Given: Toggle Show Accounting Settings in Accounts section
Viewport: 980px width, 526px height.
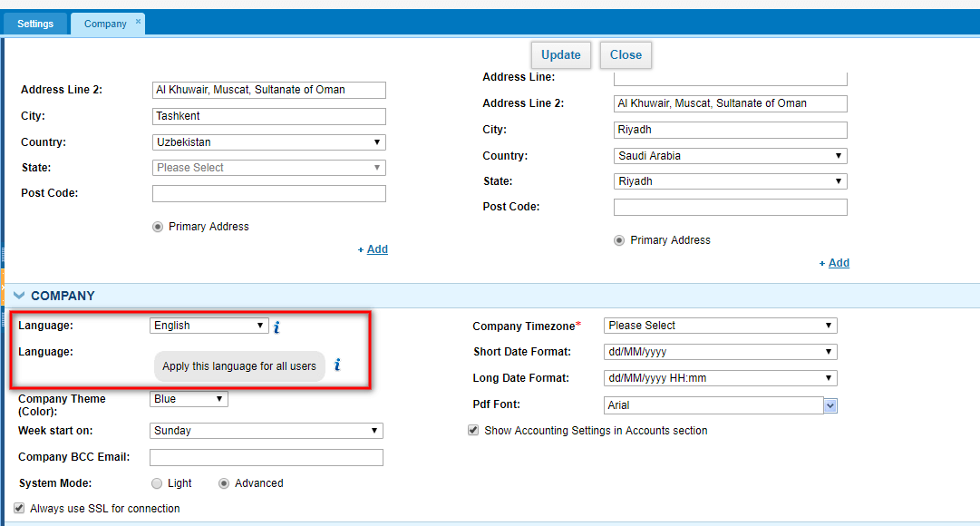Looking at the screenshot, I should pyautogui.click(x=473, y=430).
